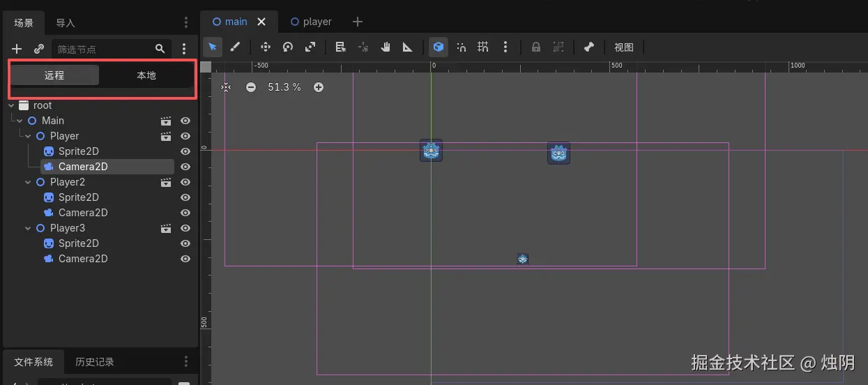Add a new scene tab with plus
Image resolution: width=868 pixels, height=385 pixels.
pos(358,22)
